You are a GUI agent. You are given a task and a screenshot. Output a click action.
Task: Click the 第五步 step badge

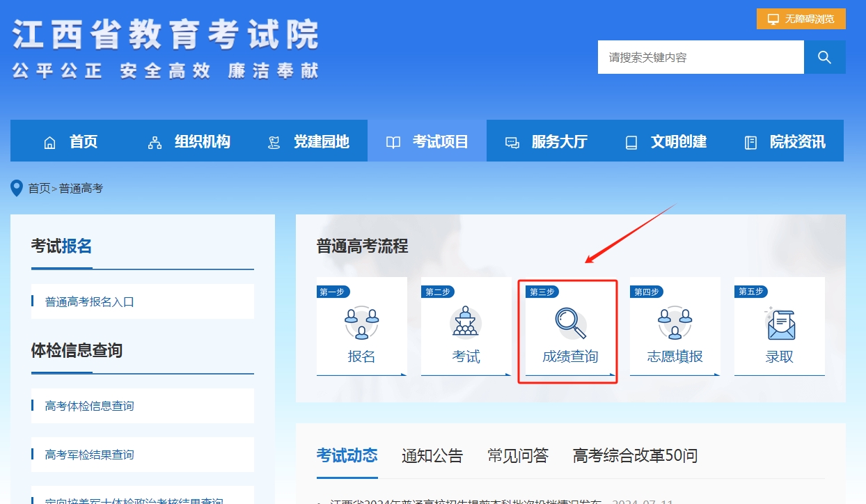click(x=750, y=292)
